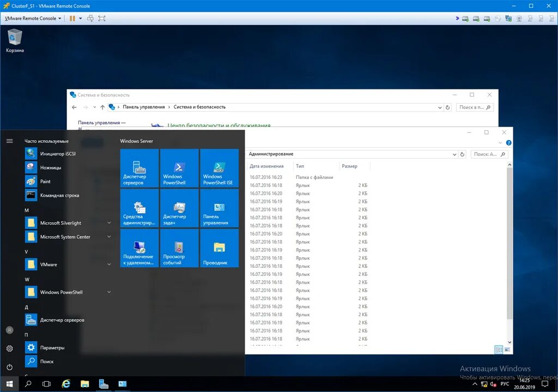
Task: Launch the Диспетчер задач tile
Action: click(x=179, y=208)
